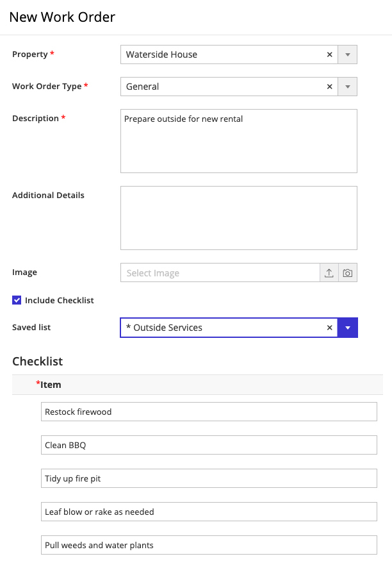The height and width of the screenshot is (561, 392).
Task: Edit the Clean BBQ checklist item
Action: point(209,445)
